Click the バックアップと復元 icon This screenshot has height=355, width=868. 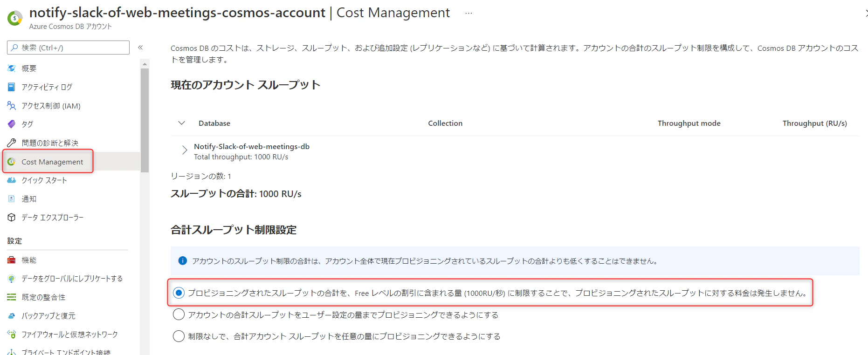(x=12, y=316)
